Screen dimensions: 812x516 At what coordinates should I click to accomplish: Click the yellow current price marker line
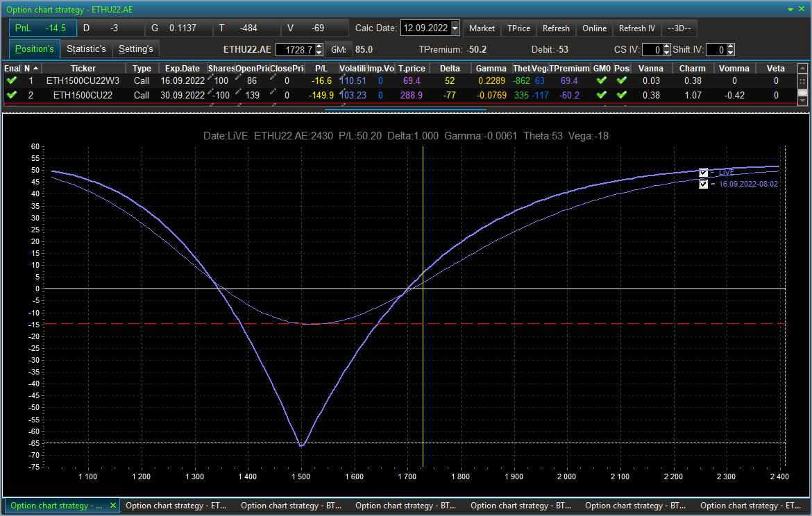pos(423,305)
